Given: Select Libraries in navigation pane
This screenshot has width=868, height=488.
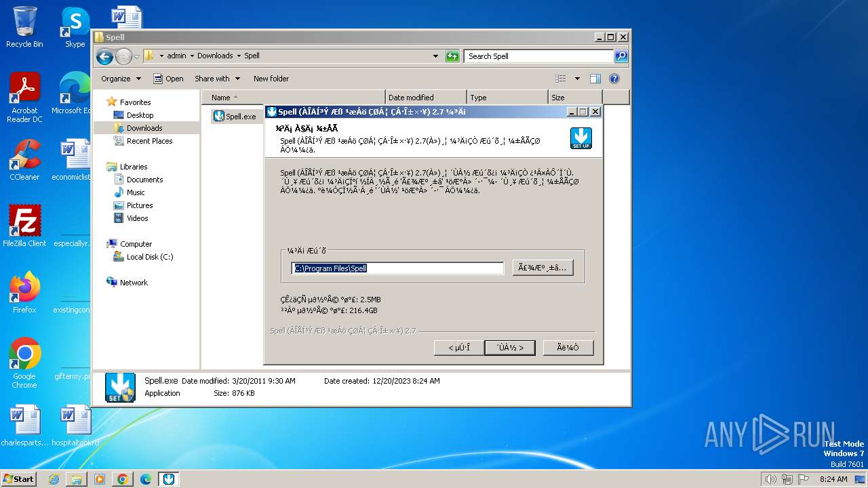Looking at the screenshot, I should tap(134, 167).
